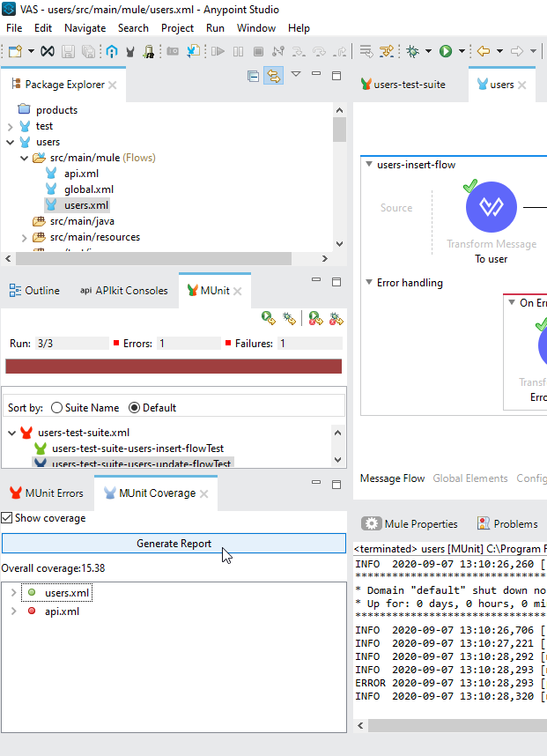Screen dimensions: 547x756
Task: Collapse all in Package Explorer
Action: [x=253, y=76]
